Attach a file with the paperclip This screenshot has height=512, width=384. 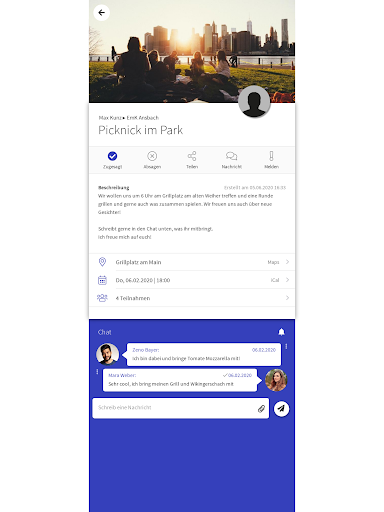tap(261, 409)
